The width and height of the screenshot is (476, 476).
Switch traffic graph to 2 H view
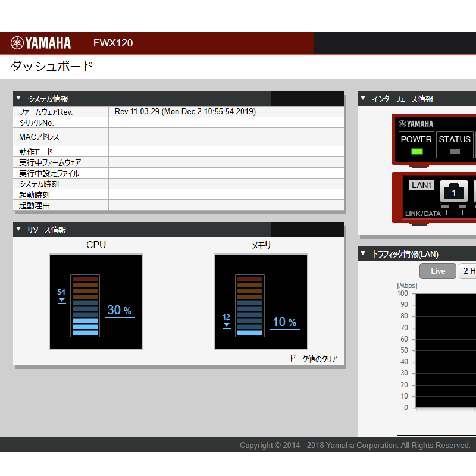tap(468, 271)
